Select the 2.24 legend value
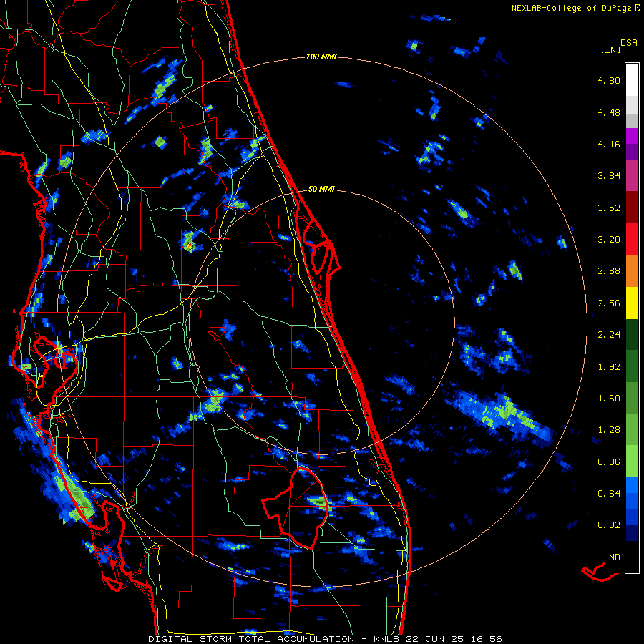Viewport: 644px width, 644px height. click(x=609, y=335)
